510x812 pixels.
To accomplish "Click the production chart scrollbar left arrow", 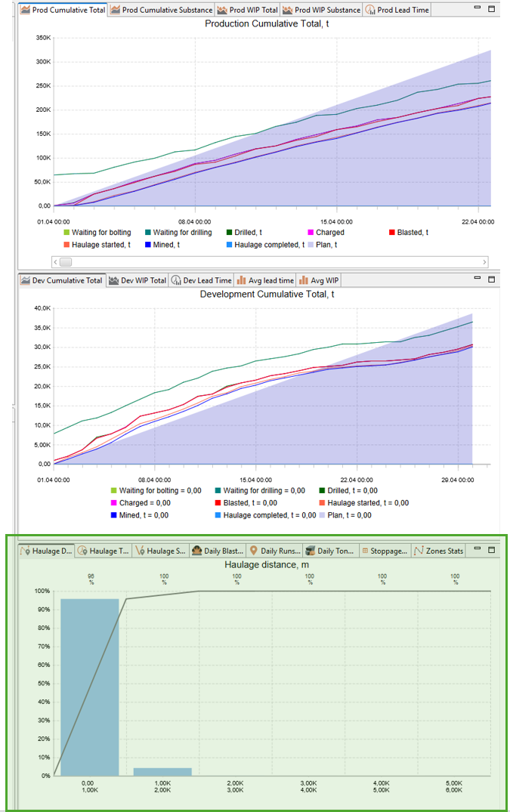I will [x=55, y=262].
